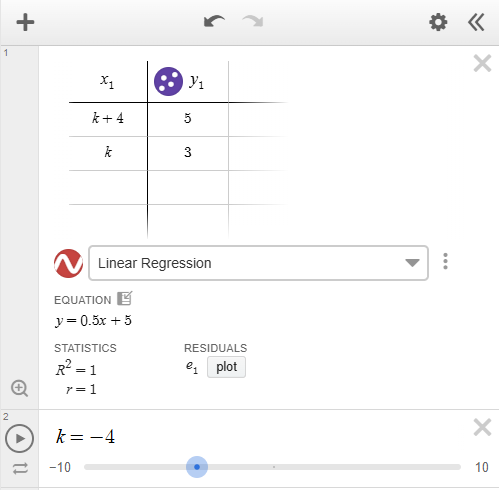Screen dimensions: 499x490
Task: Undo the last action
Action: pos(214,22)
